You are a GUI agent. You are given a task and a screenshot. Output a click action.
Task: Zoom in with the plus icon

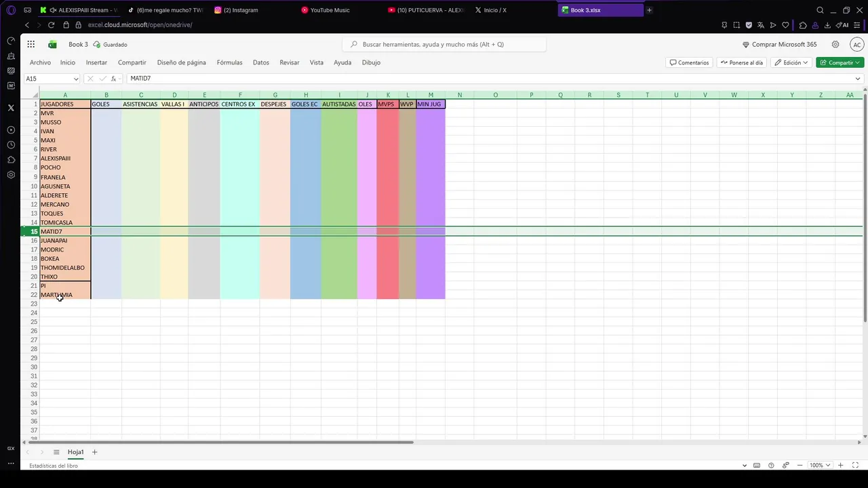pyautogui.click(x=841, y=465)
